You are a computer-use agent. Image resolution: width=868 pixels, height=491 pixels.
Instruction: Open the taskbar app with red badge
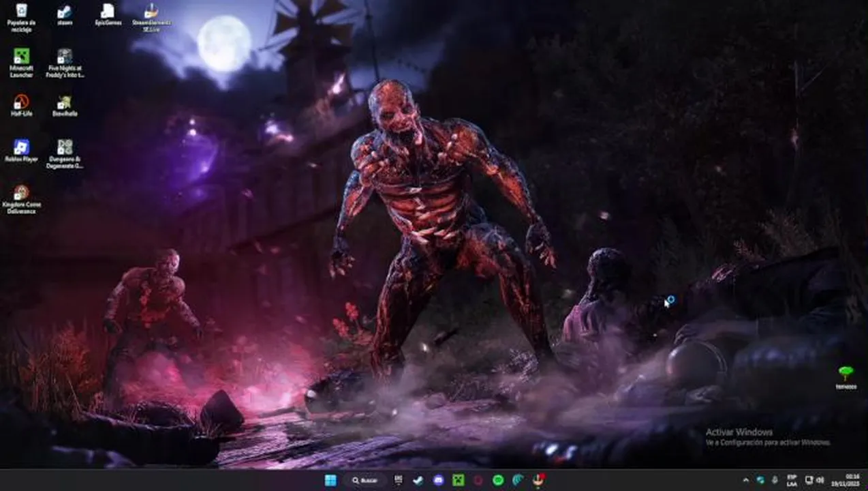pyautogui.click(x=539, y=480)
